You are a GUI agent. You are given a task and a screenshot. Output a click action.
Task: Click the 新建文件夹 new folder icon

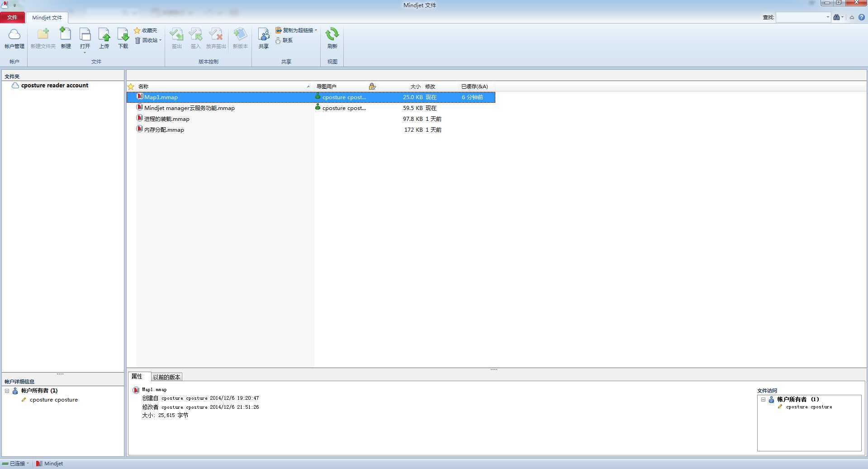coord(43,38)
